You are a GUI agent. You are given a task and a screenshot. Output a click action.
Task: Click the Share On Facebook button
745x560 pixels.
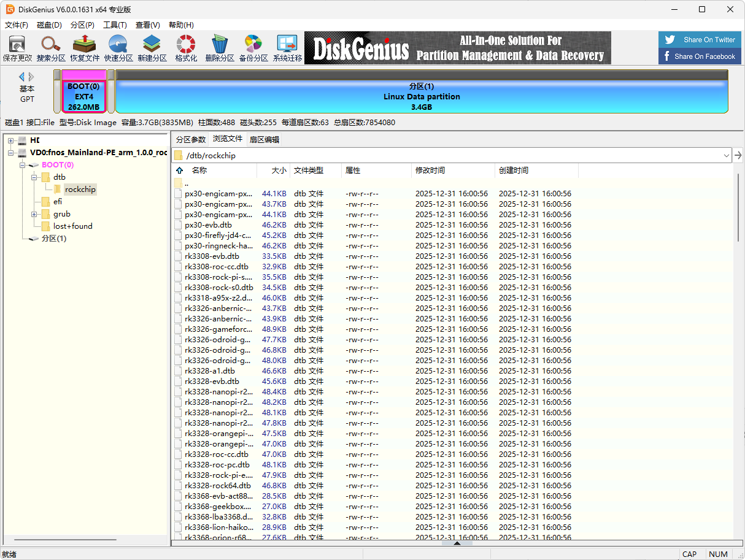point(700,56)
